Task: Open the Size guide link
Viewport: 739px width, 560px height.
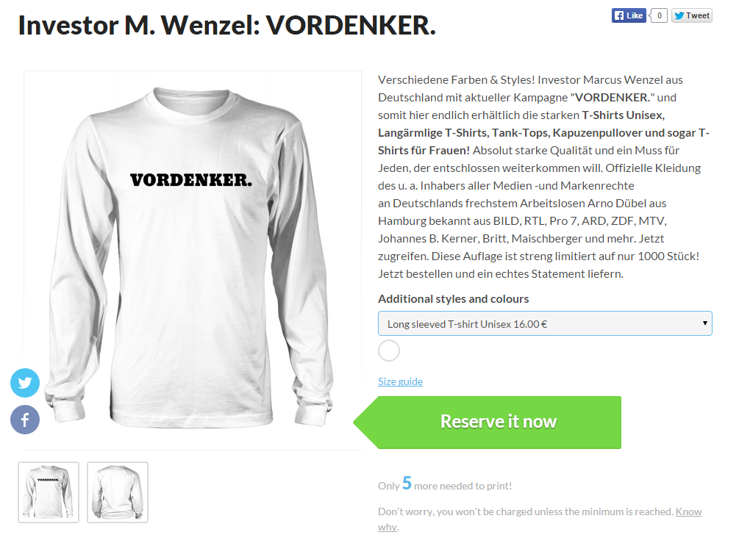Action: pos(400,381)
